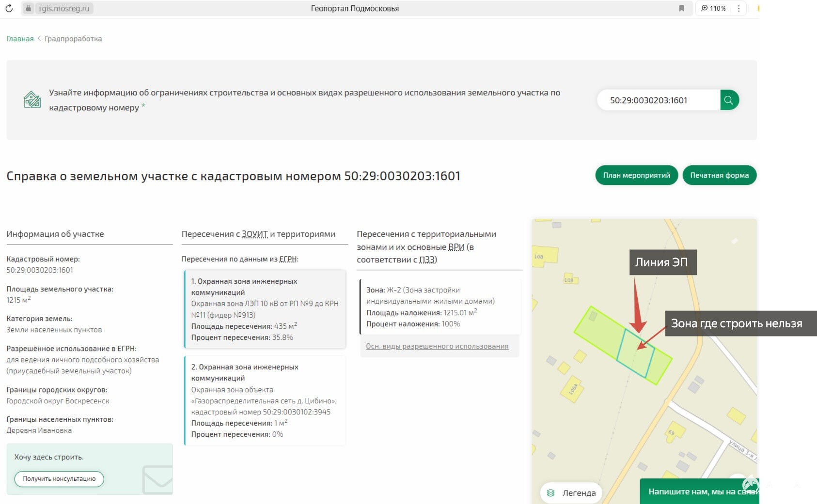Click the План мероприятий button

coord(636,175)
